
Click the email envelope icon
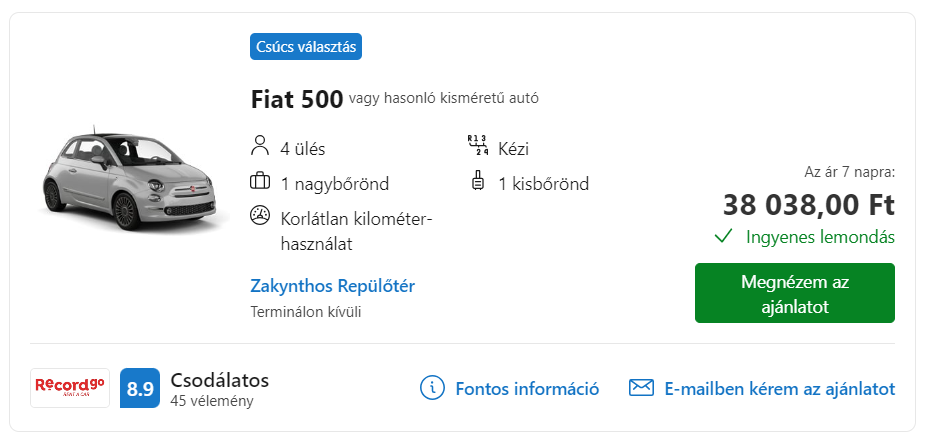641,388
